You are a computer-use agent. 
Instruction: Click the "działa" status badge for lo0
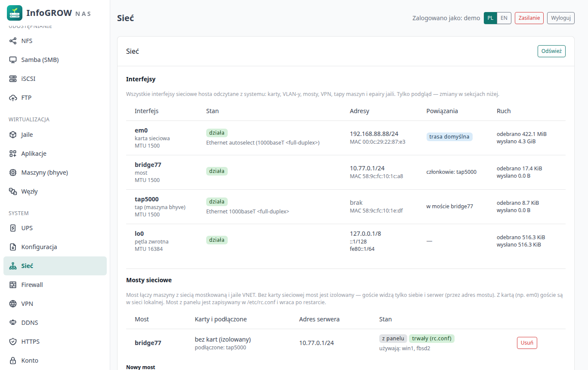click(217, 240)
